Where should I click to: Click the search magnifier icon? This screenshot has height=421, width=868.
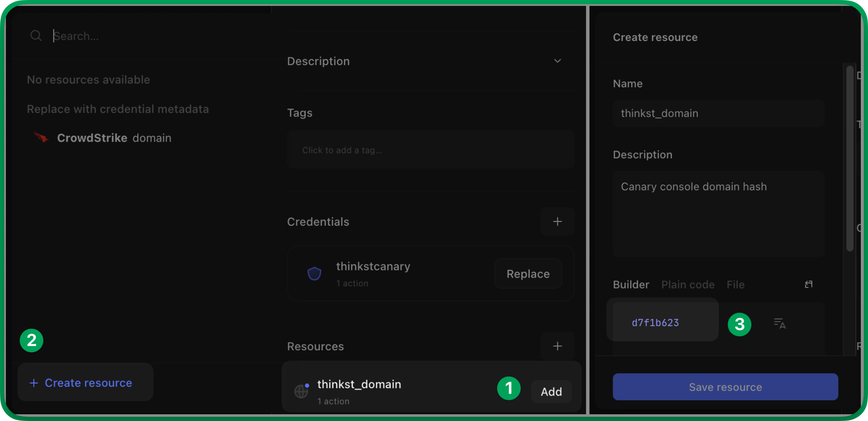coord(36,36)
